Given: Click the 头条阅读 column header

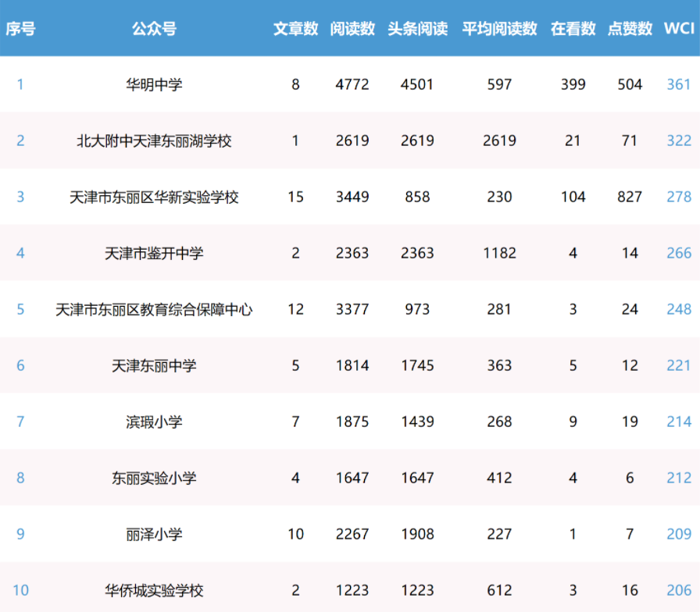Looking at the screenshot, I should 417,29.
